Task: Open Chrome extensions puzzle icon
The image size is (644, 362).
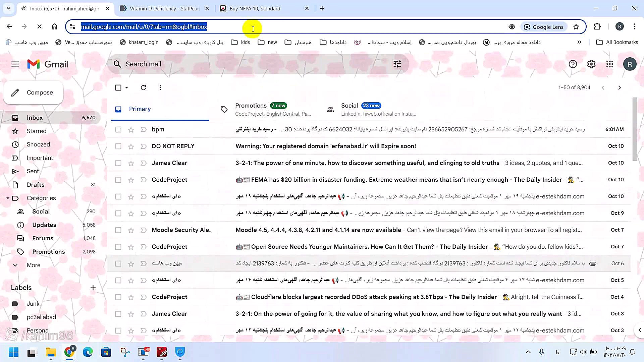Action: (597, 26)
